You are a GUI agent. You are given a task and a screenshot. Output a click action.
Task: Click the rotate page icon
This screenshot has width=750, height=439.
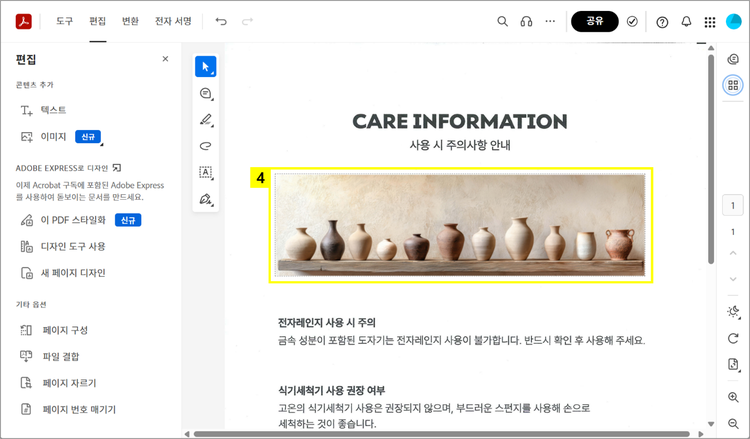733,339
